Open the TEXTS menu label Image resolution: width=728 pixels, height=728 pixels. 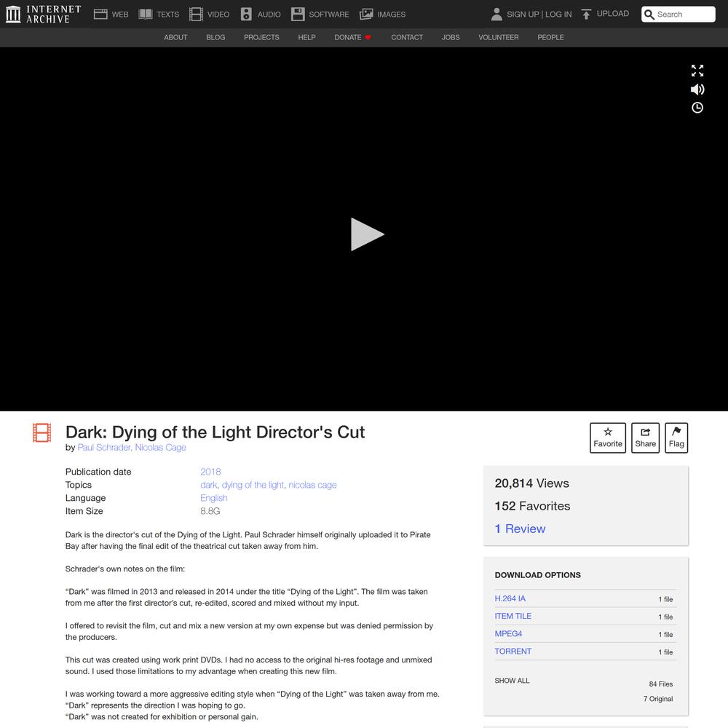167,15
